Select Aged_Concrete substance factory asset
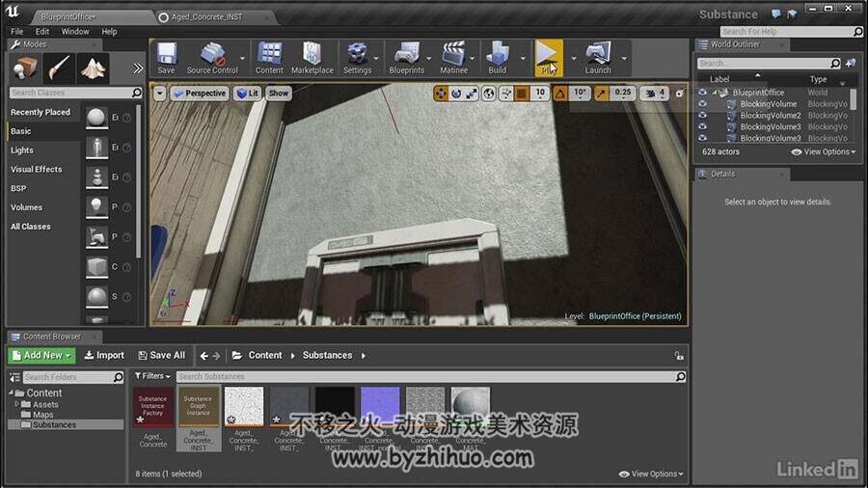The height and width of the screenshot is (488, 868). [x=152, y=419]
